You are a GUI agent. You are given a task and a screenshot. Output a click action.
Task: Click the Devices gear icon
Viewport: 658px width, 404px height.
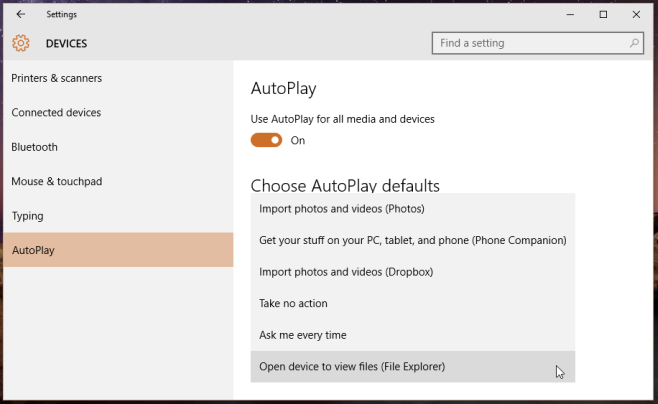[21, 44]
